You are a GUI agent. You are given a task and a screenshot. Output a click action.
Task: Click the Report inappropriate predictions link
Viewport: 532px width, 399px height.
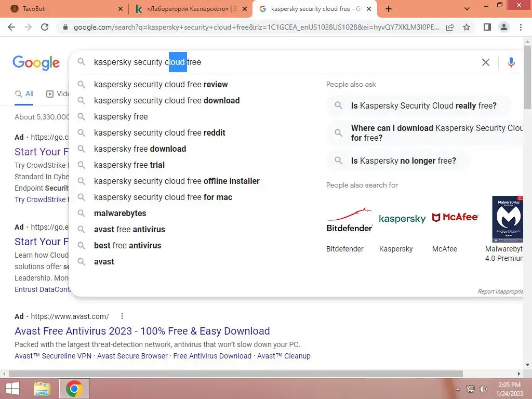(x=500, y=291)
